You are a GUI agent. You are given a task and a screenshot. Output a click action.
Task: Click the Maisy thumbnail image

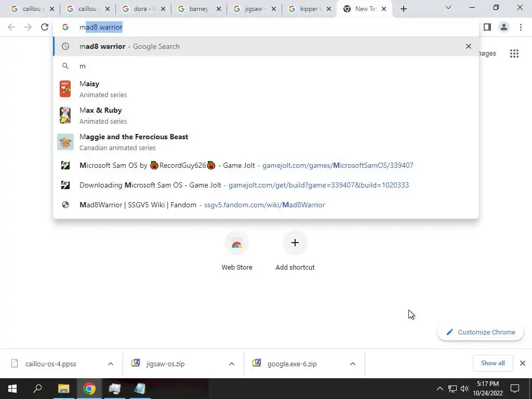coord(65,89)
